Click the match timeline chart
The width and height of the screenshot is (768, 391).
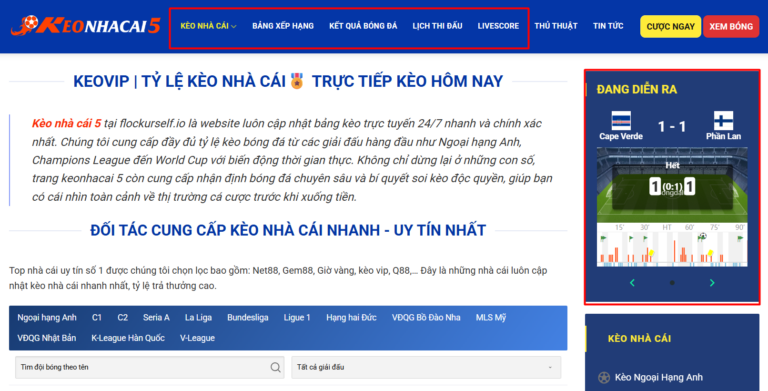(672, 245)
